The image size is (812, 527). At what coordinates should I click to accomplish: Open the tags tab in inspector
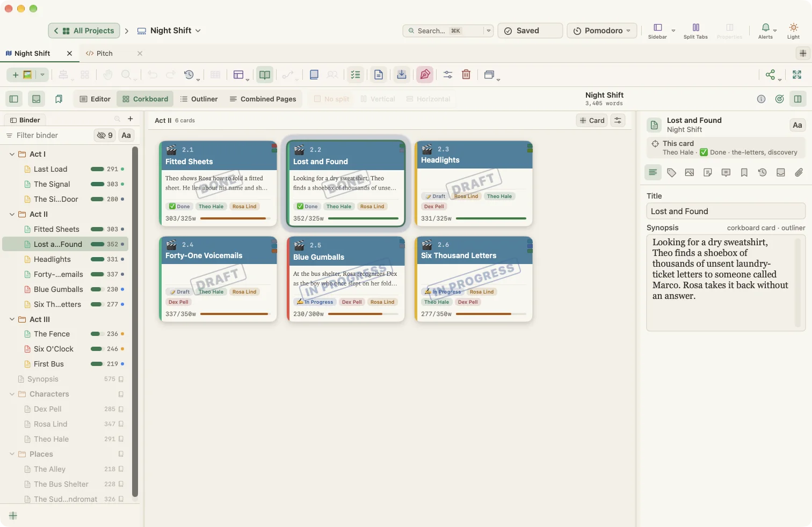point(671,172)
